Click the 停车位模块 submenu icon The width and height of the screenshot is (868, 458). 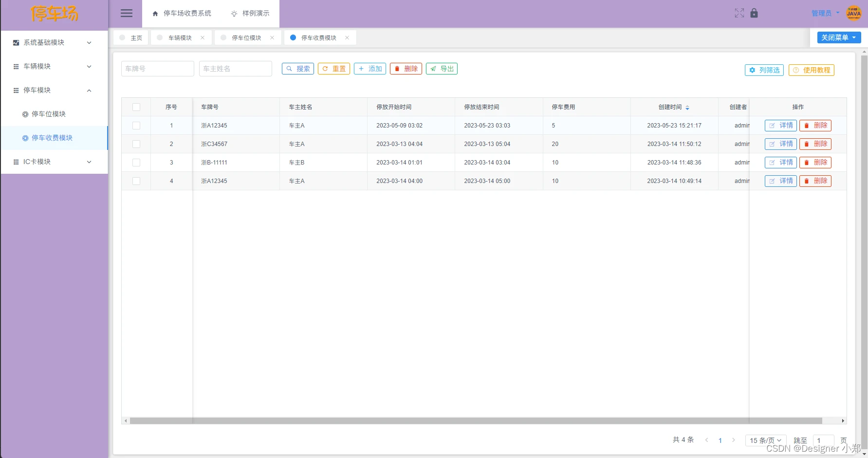click(x=25, y=114)
